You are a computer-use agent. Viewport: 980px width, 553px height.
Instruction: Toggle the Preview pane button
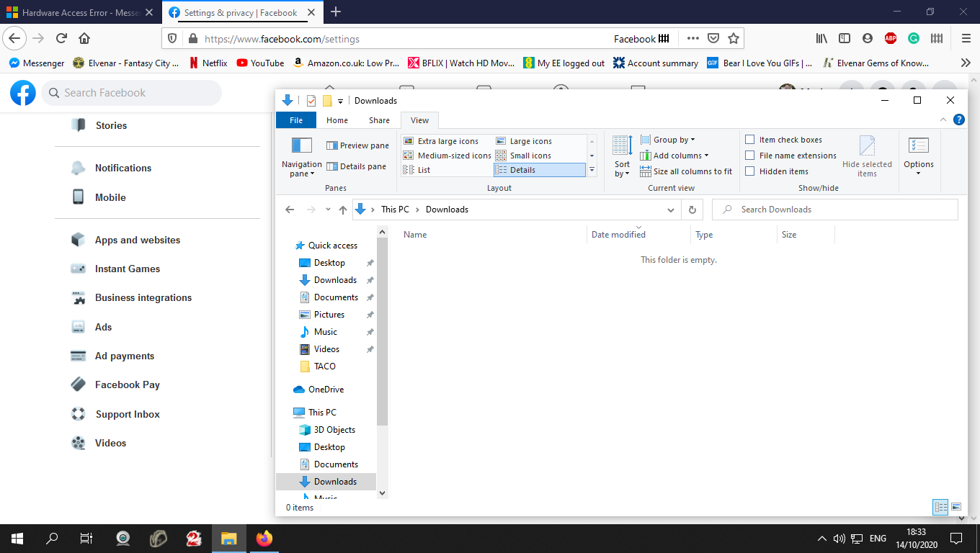pos(357,145)
